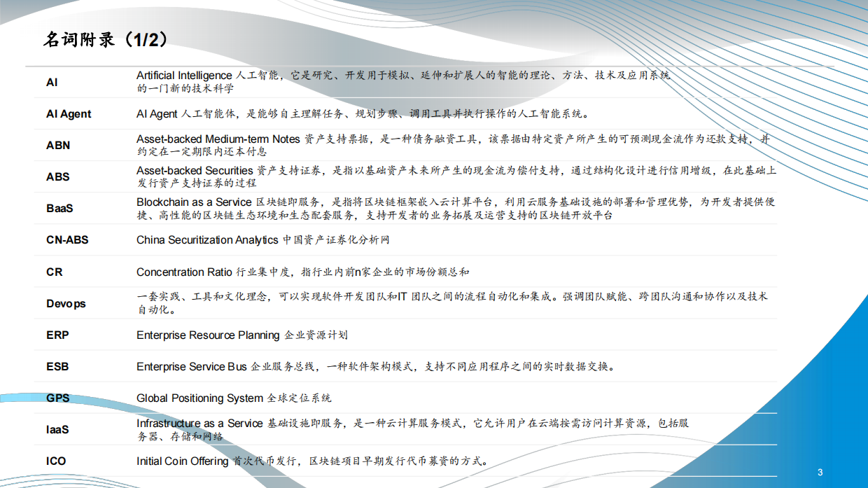Click the ESB abbreviation
The width and height of the screenshot is (868, 488).
click(57, 367)
